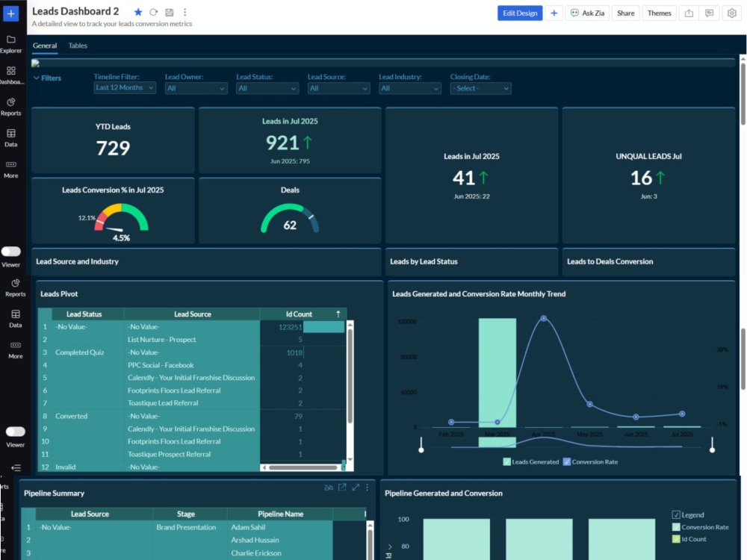
Task: Click the right range slider handle under the trend chart
Action: pyautogui.click(x=712, y=445)
